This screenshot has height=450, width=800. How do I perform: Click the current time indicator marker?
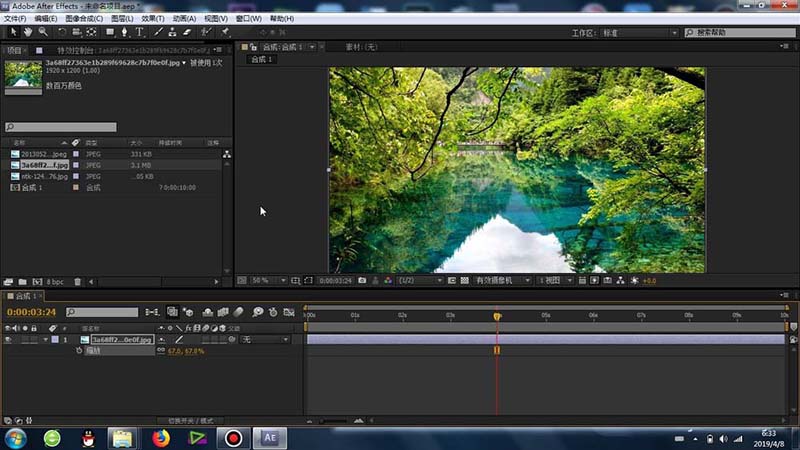[497, 316]
